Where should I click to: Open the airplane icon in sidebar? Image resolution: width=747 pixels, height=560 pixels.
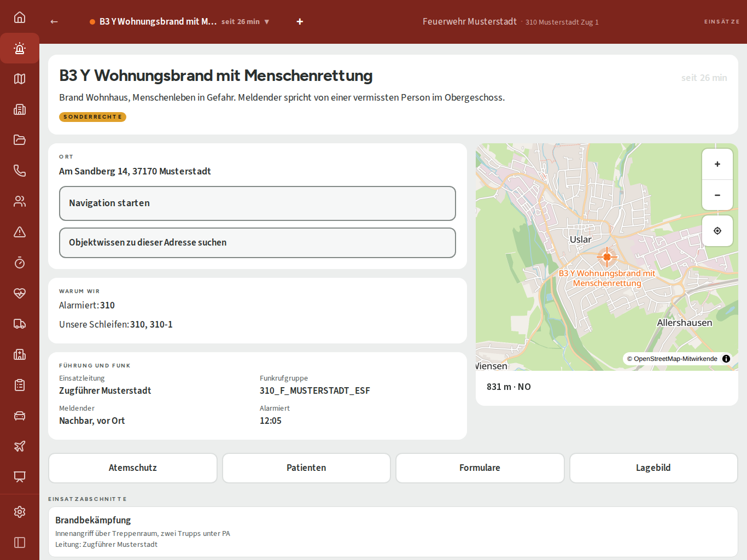[20, 446]
